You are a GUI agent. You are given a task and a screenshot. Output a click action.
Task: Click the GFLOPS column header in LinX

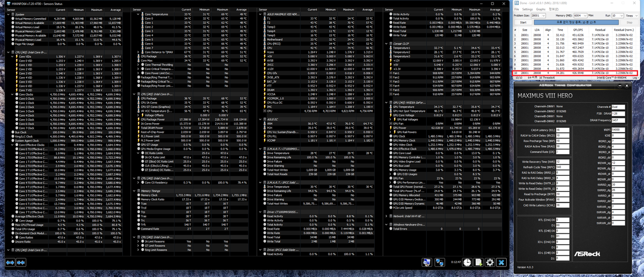[x=578, y=30]
